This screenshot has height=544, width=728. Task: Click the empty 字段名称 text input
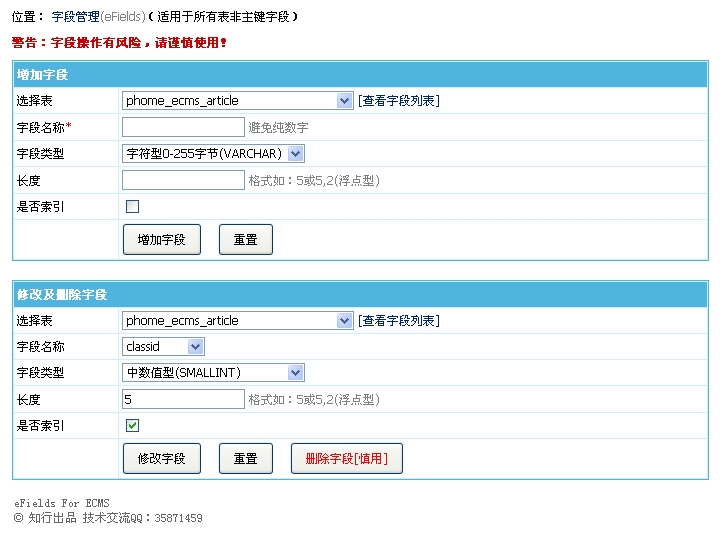pos(183,127)
